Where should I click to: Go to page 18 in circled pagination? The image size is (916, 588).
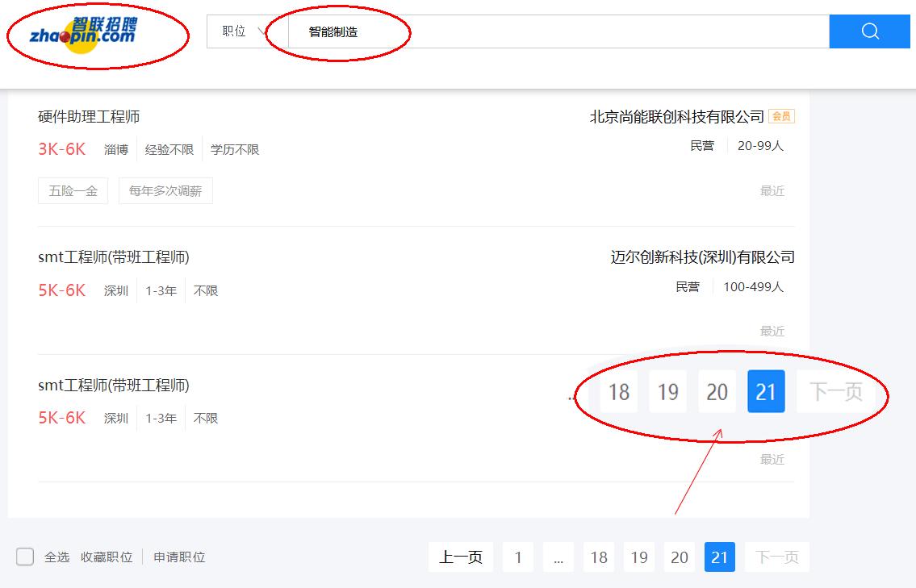tap(618, 391)
